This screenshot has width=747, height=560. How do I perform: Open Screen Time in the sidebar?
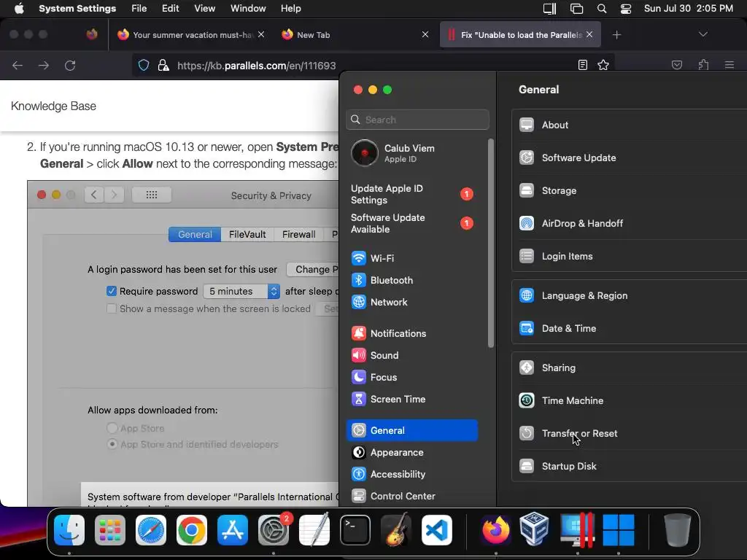coord(412,399)
